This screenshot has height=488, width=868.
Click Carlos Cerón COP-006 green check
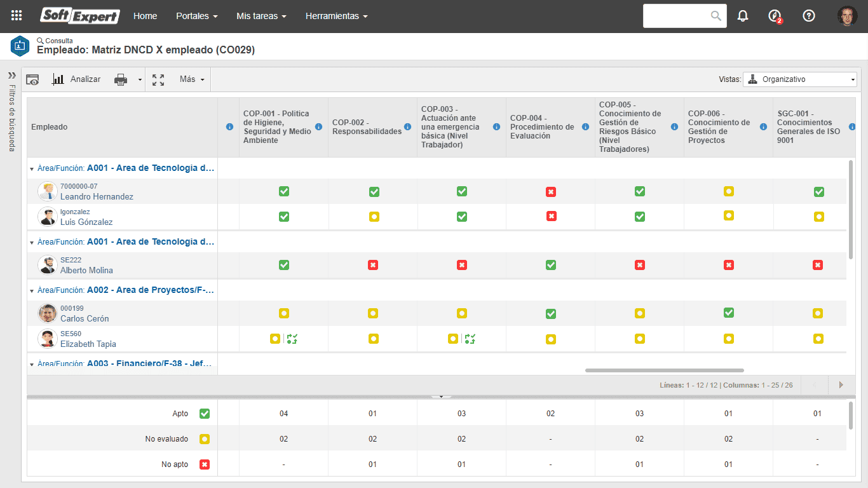click(729, 313)
